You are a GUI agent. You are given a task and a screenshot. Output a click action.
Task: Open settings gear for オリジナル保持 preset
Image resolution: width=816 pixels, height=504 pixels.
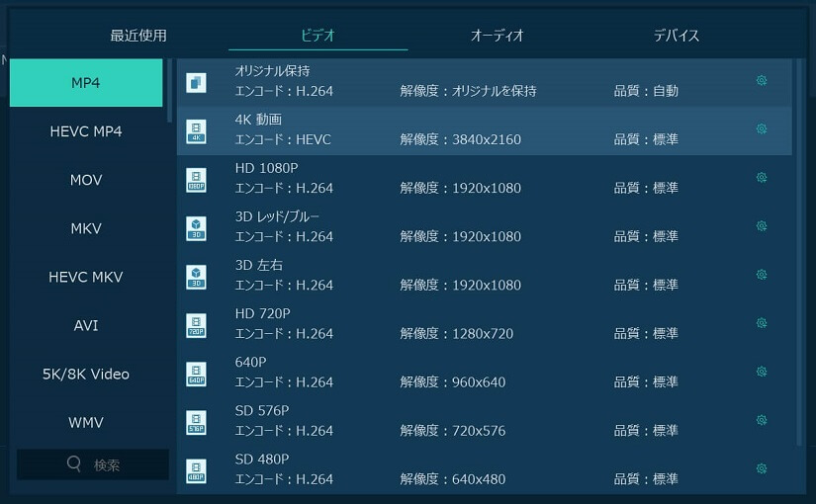pos(762,80)
